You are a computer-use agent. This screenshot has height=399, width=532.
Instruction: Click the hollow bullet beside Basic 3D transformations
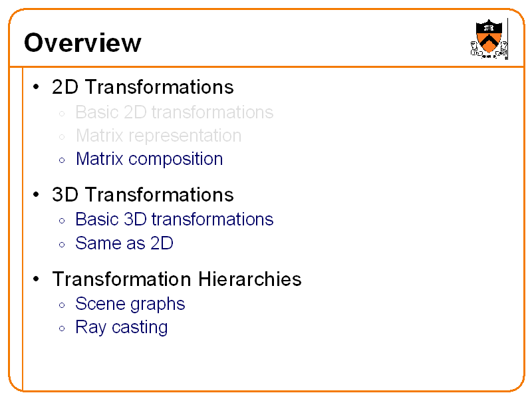pos(61,221)
